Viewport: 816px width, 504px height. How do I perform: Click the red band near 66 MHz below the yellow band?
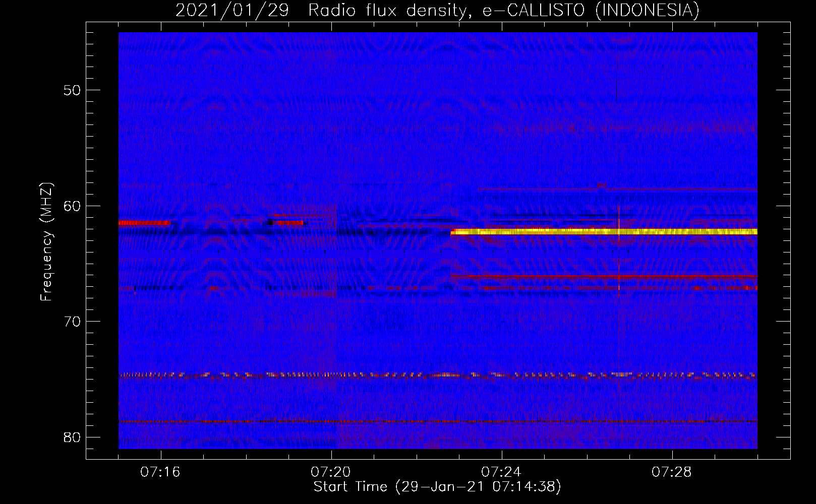604,277
